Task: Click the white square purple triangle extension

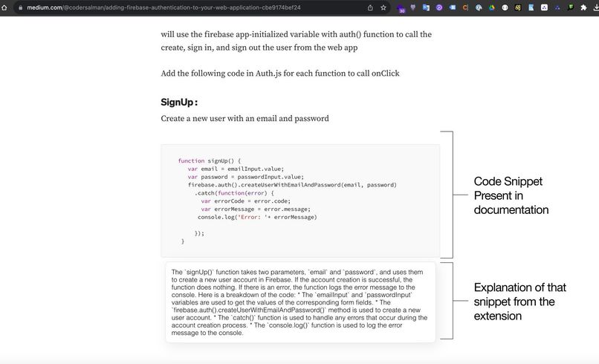Action: pyautogui.click(x=544, y=7)
